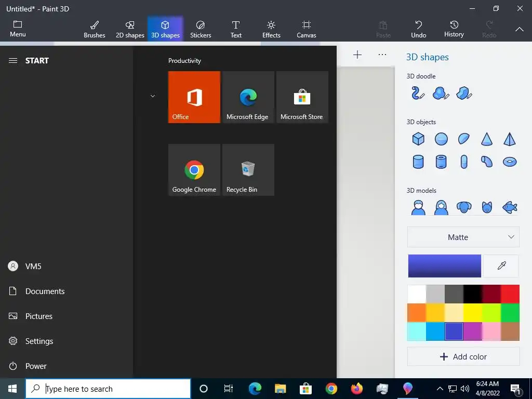Choose the green color swatch
Screen dimensions: 532x399
tap(510, 312)
